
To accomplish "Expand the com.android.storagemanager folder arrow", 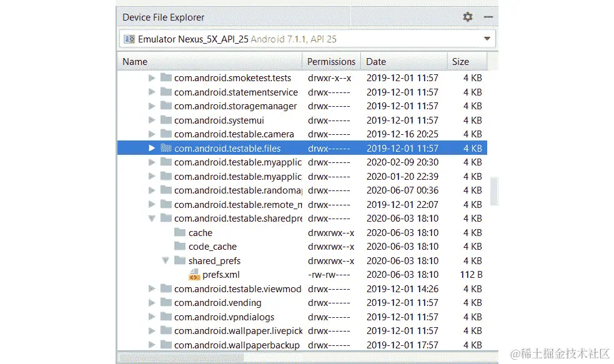I will (152, 106).
